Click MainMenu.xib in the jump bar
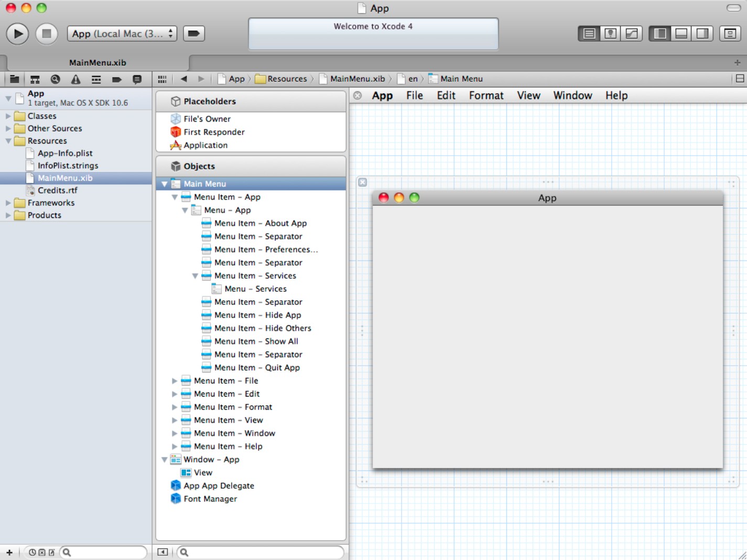 click(352, 79)
